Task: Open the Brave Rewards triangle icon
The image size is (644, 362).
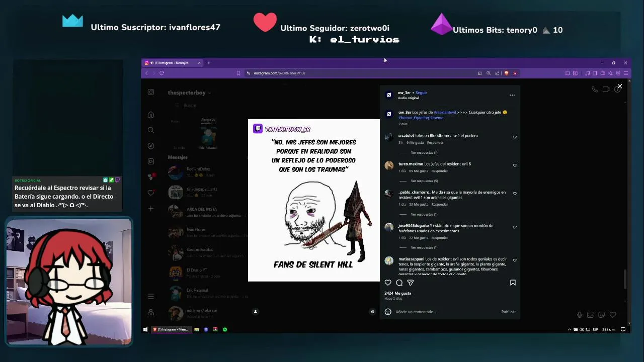Action: (x=515, y=73)
